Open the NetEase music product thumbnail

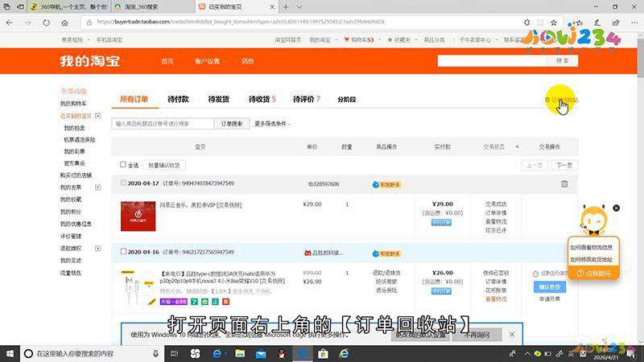(x=138, y=216)
